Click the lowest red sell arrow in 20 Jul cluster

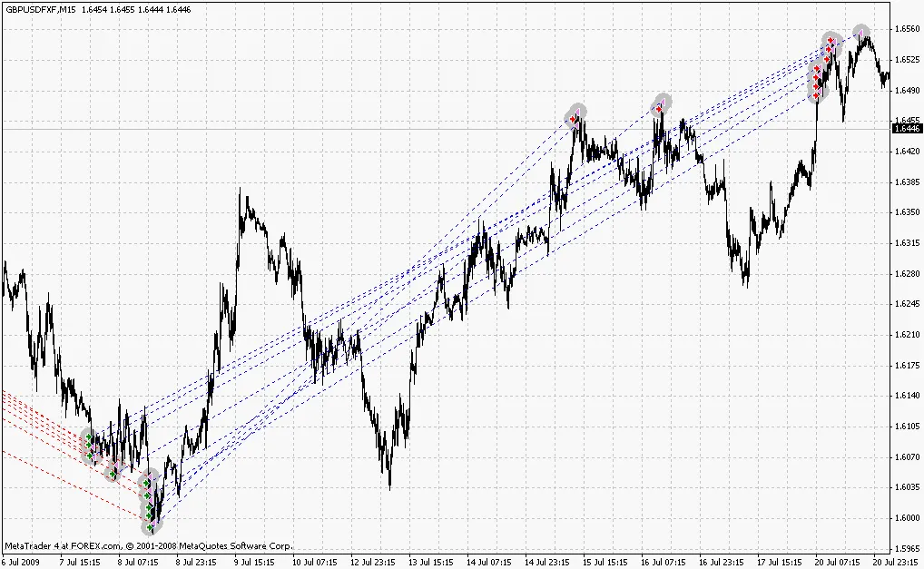tap(816, 94)
